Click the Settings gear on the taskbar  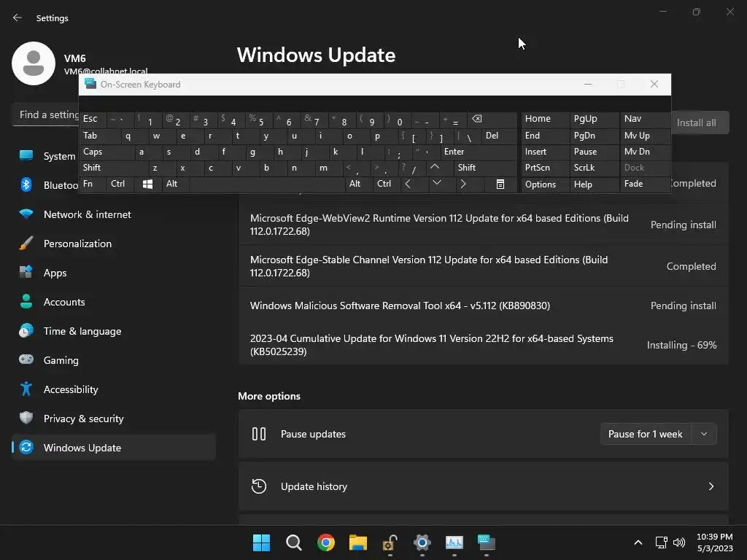pos(422,542)
